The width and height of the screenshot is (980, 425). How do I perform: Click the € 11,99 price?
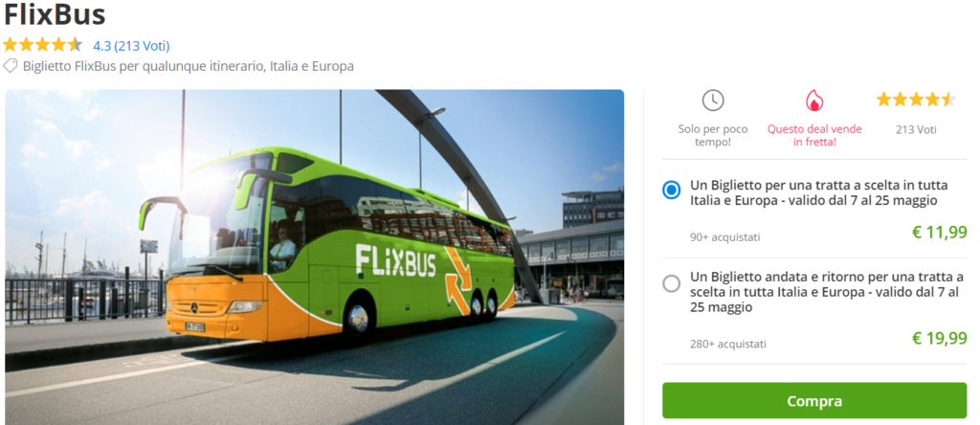[938, 233]
